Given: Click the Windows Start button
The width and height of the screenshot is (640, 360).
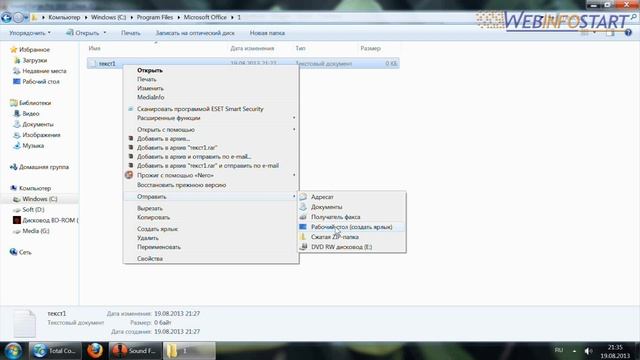Looking at the screenshot, I should click(13, 351).
